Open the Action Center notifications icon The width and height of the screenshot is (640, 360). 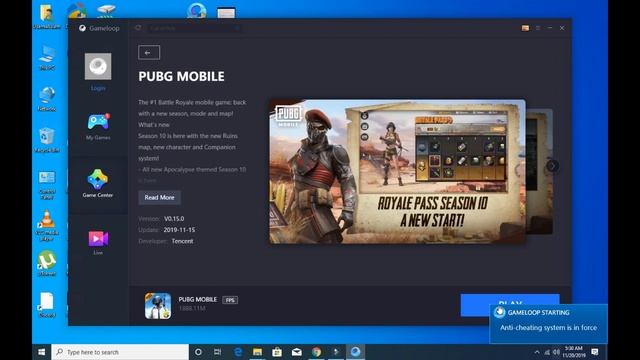pos(595,352)
